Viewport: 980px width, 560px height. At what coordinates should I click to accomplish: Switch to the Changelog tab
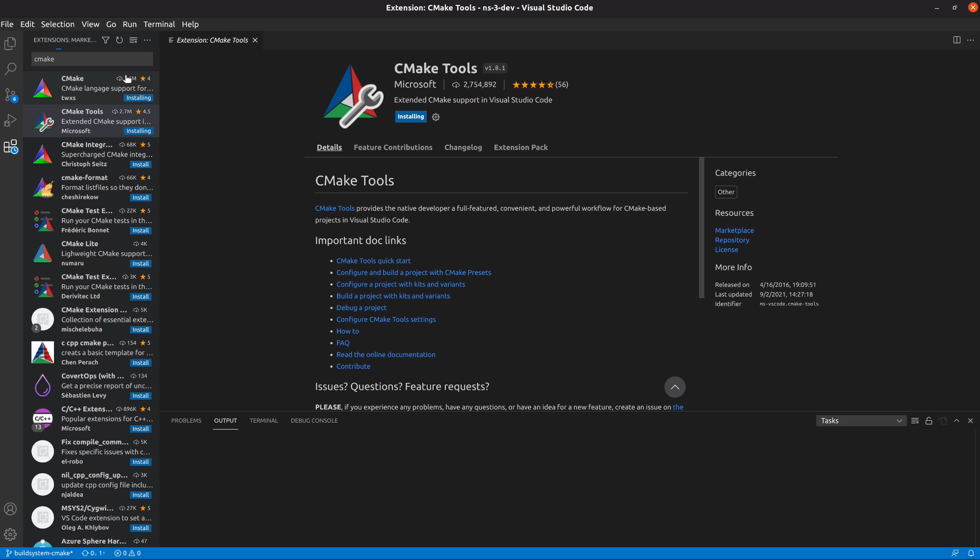click(463, 148)
